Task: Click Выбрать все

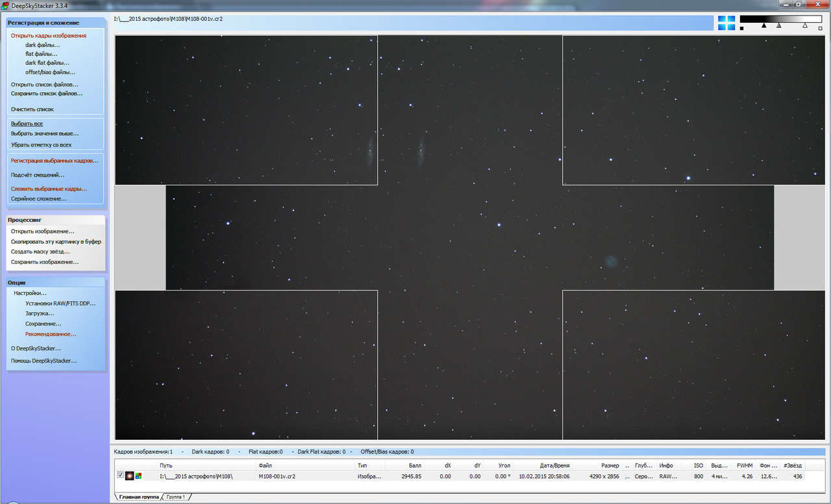Action: coord(27,123)
